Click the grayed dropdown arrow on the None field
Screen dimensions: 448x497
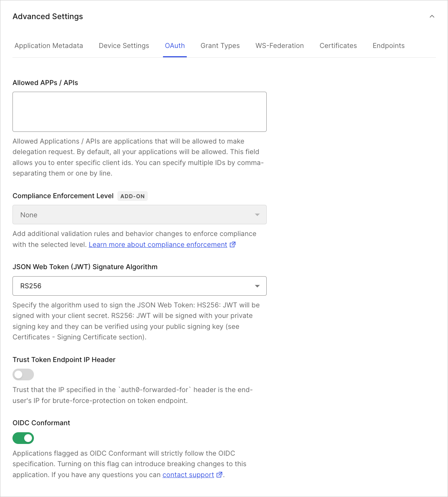(x=257, y=215)
